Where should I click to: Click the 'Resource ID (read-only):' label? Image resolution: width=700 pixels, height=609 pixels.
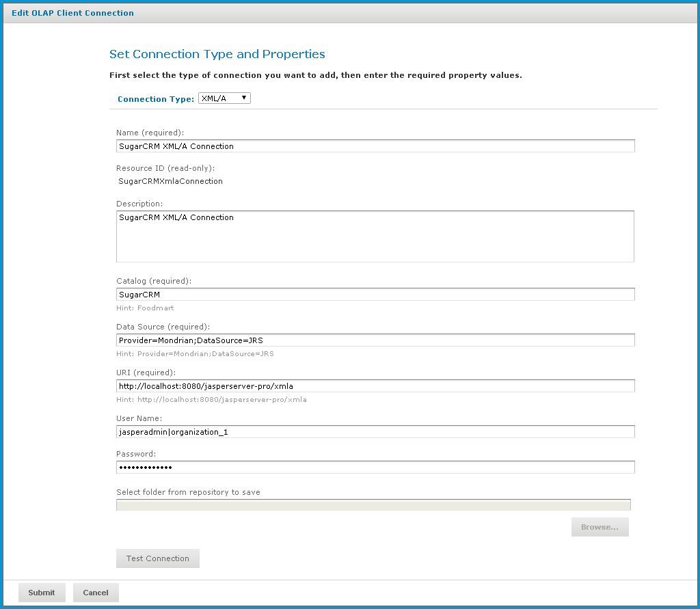coord(165,168)
